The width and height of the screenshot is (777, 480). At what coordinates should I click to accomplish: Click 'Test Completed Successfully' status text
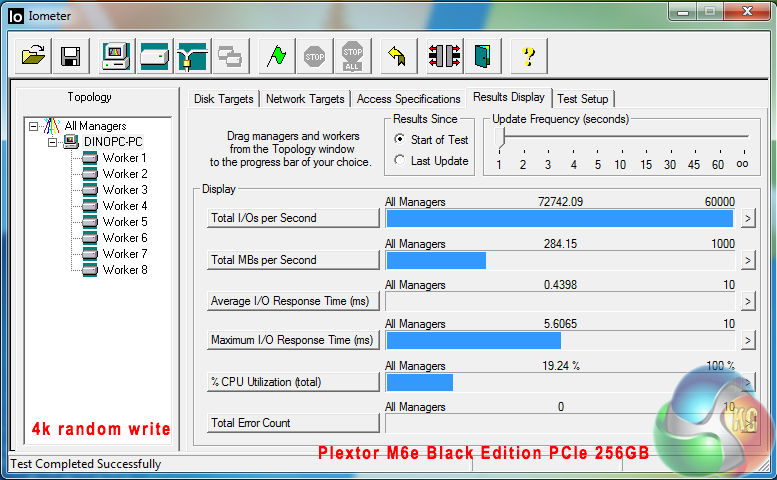[x=86, y=464]
